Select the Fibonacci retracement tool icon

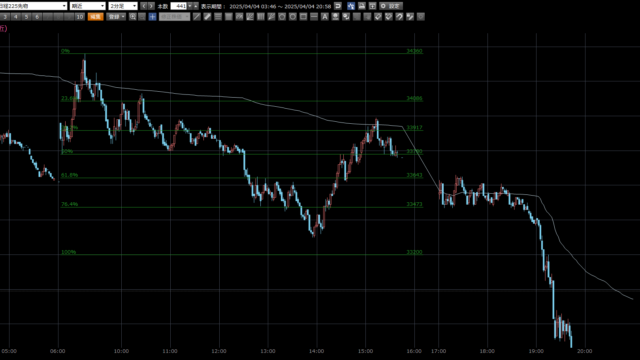239,17
